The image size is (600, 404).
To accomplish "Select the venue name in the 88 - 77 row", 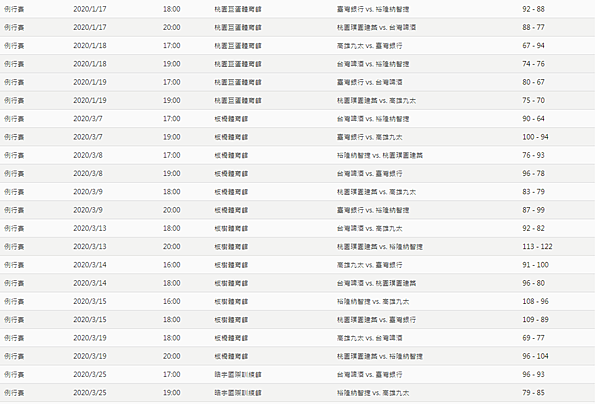I will [x=238, y=28].
